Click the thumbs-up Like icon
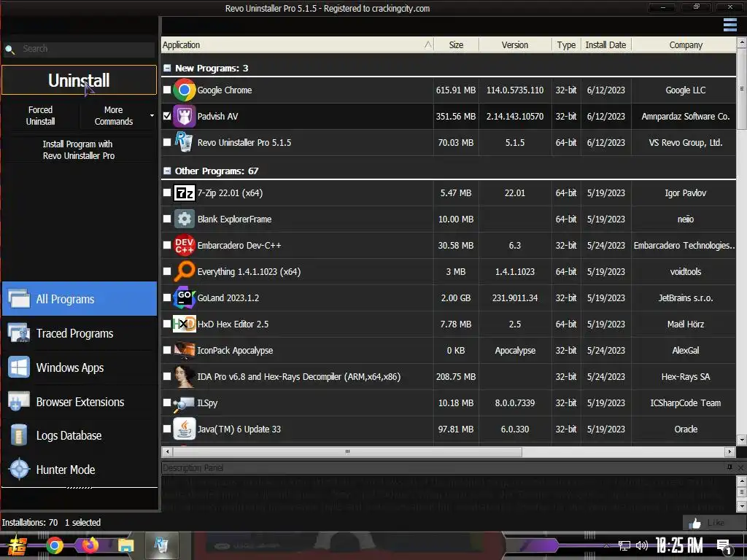The height and width of the screenshot is (560, 747). point(695,524)
